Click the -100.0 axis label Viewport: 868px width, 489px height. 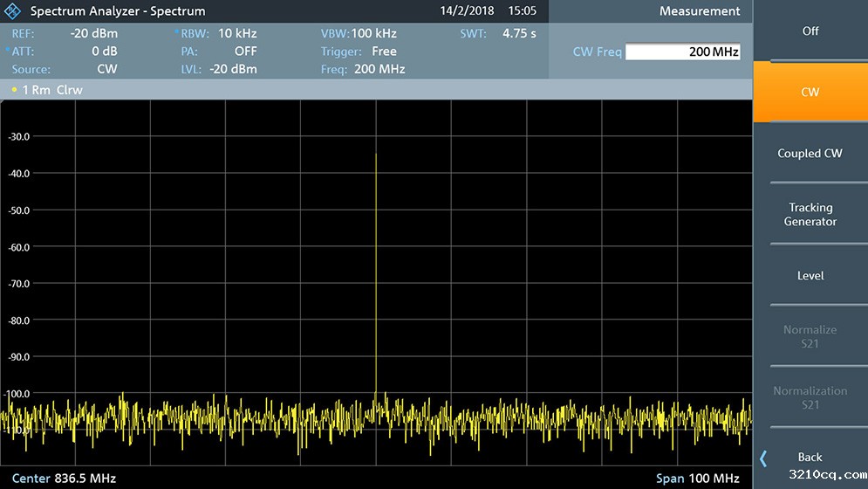(17, 394)
